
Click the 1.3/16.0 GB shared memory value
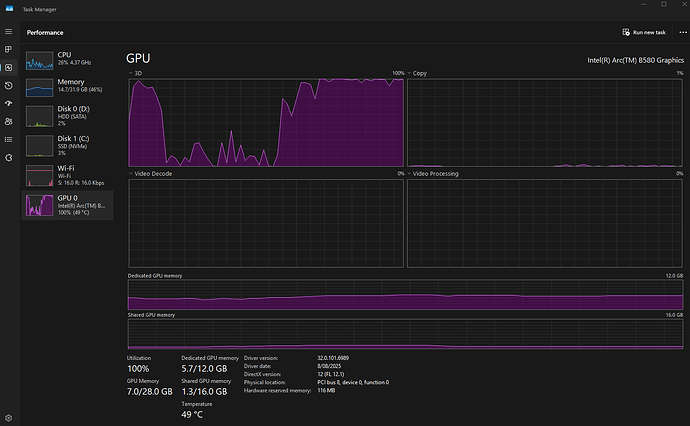pyautogui.click(x=204, y=392)
